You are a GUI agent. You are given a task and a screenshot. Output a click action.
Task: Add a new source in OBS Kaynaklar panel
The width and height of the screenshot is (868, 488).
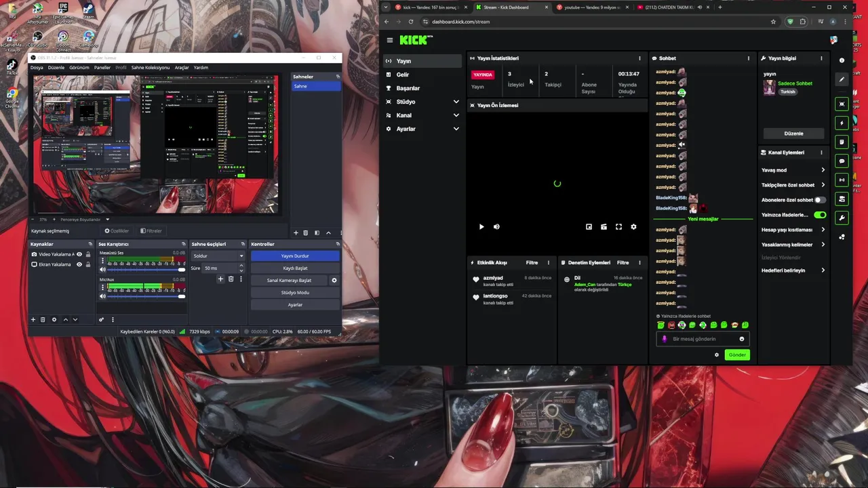point(33,319)
